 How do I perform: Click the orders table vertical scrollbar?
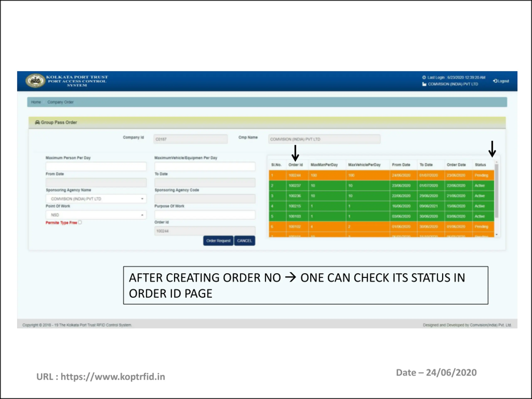[497, 191]
